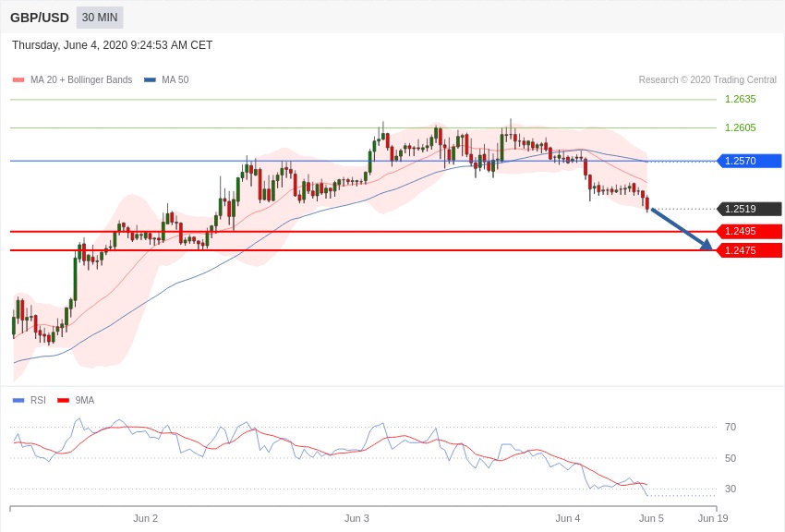Image resolution: width=785 pixels, height=532 pixels.
Task: Click the RSI 70 level label
Action: [x=731, y=427]
